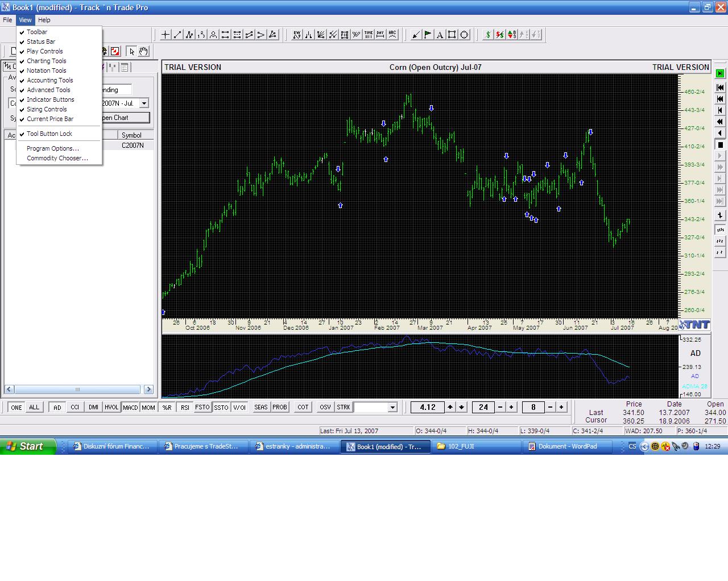Click the Fibonacci (FIB) tool icon
This screenshot has width=728, height=581.
(x=345, y=35)
